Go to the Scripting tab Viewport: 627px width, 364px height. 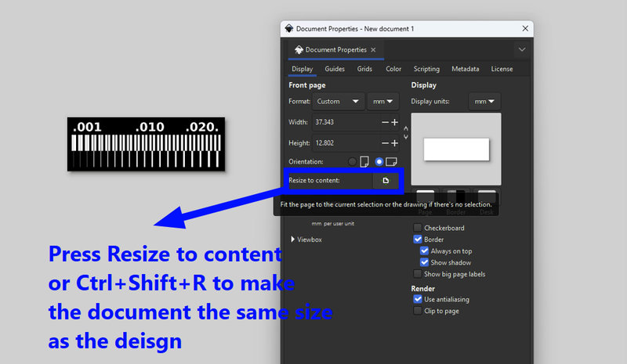click(x=426, y=69)
